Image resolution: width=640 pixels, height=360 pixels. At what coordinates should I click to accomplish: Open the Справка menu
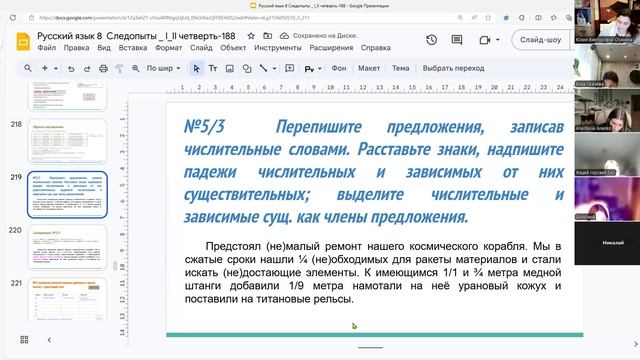376,48
